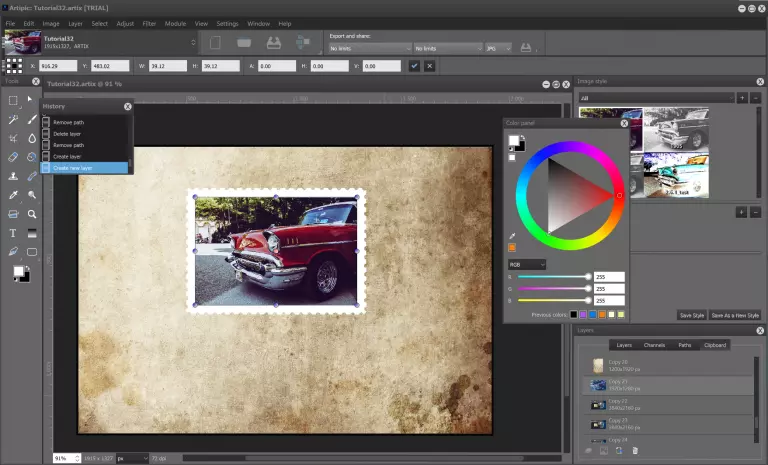Select the Brush tool

(32, 119)
